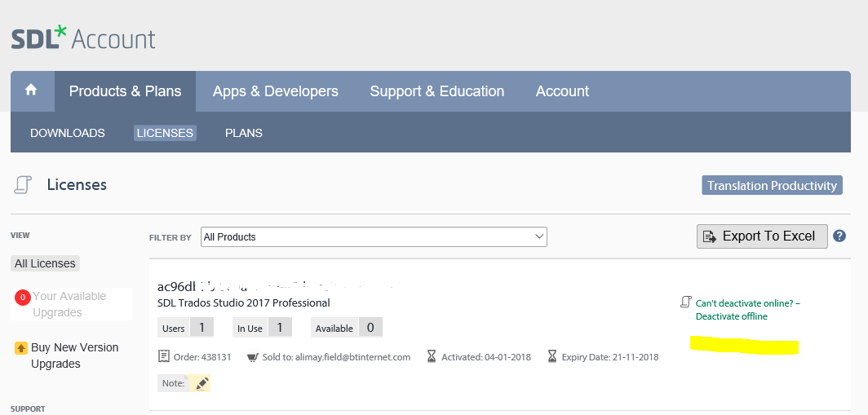
Task: Click the order receipt icon
Action: click(163, 356)
